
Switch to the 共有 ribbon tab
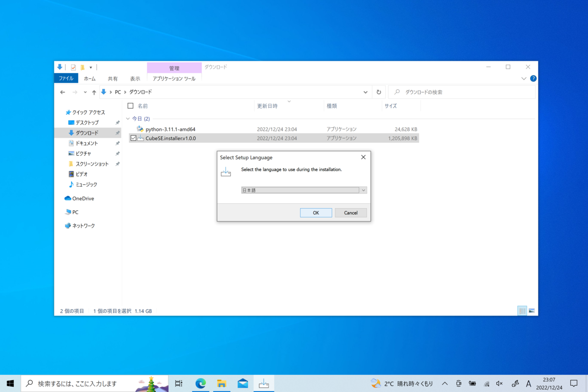[x=113, y=78]
